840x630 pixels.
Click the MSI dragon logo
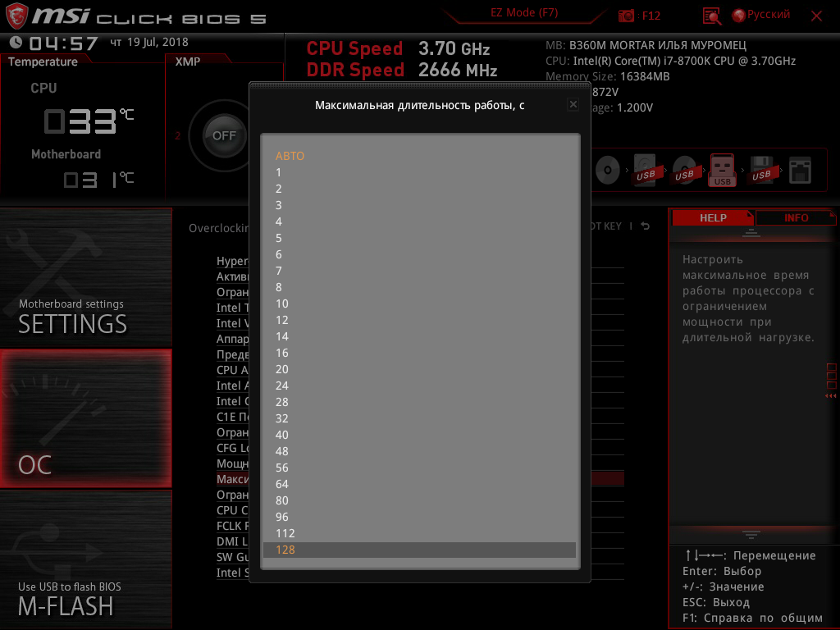coord(16,16)
